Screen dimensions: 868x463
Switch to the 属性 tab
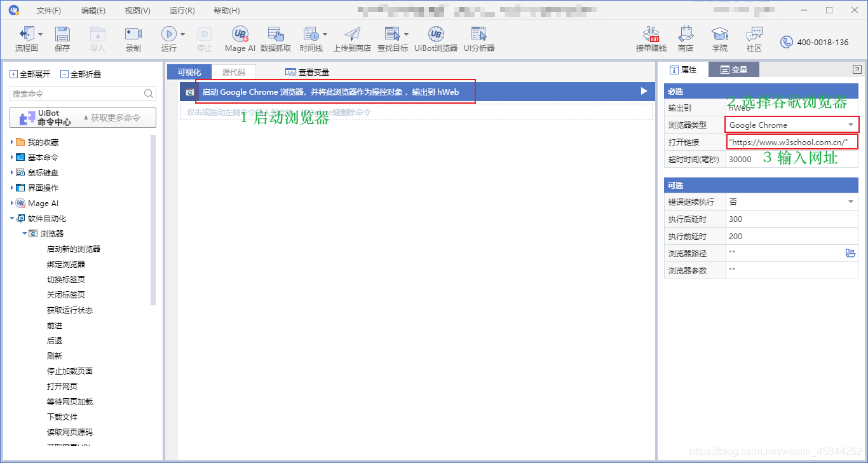[683, 70]
